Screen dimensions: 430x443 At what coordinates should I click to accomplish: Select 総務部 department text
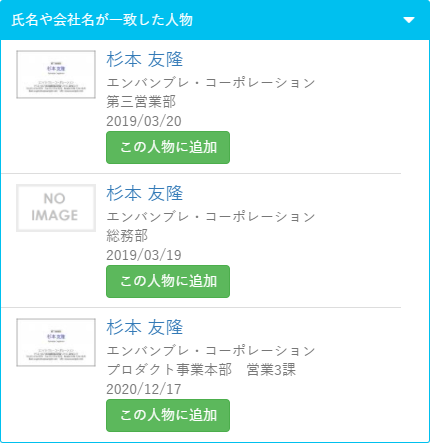click(x=127, y=236)
